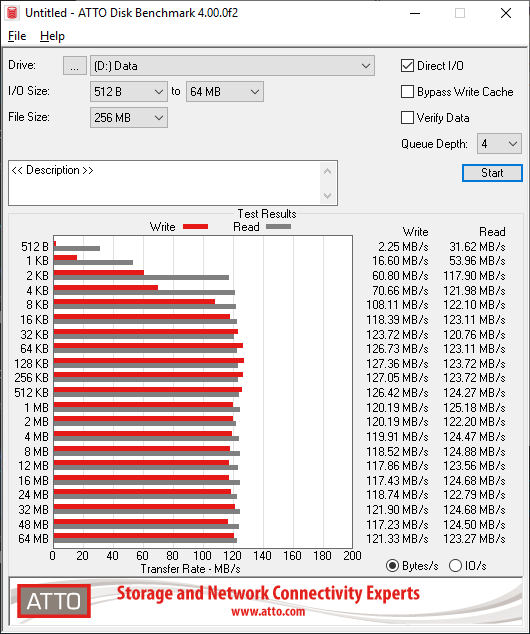Screen dimensions: 530x634
Task: Click the drive browse '...' button
Action: pos(74,66)
